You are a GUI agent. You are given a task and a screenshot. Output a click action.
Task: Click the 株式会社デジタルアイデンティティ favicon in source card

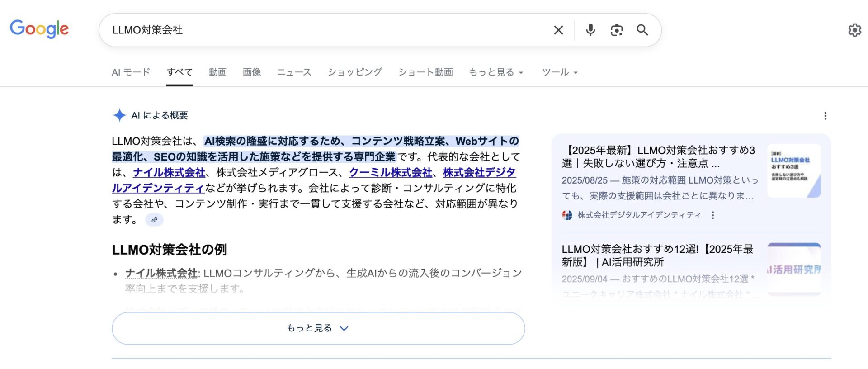[567, 215]
